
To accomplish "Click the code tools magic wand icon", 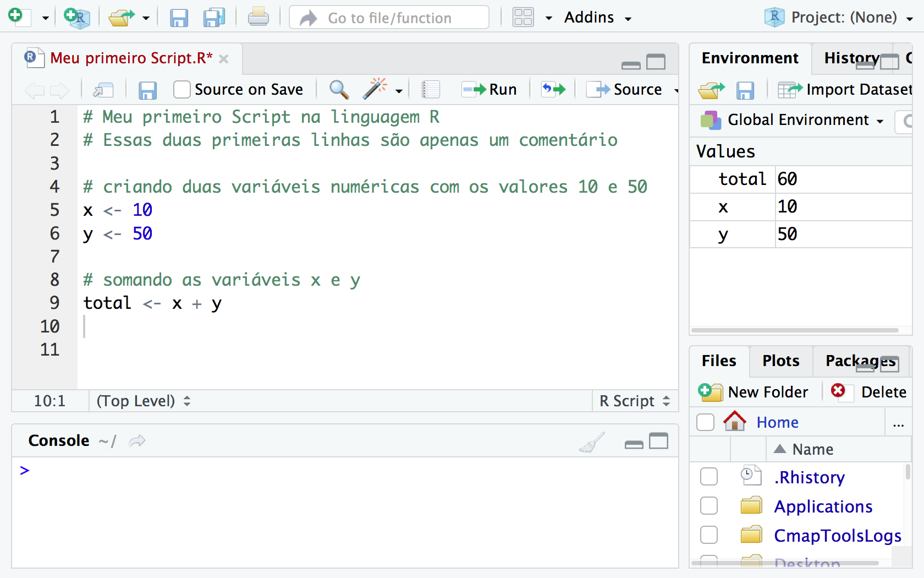I will point(375,89).
